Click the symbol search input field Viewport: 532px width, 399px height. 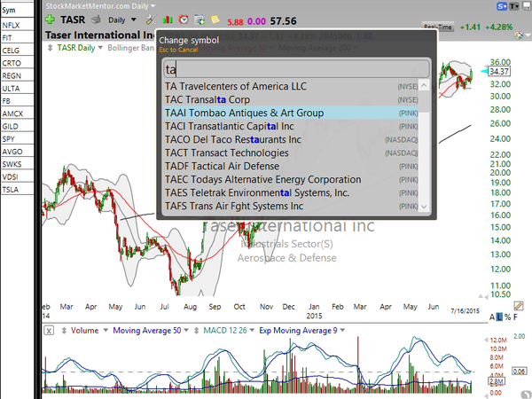(296, 69)
